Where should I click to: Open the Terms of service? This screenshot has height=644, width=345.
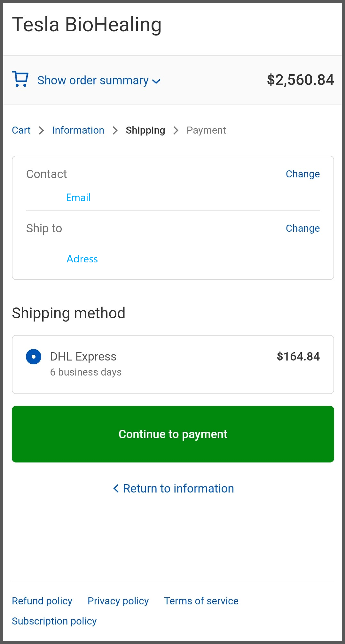(201, 601)
